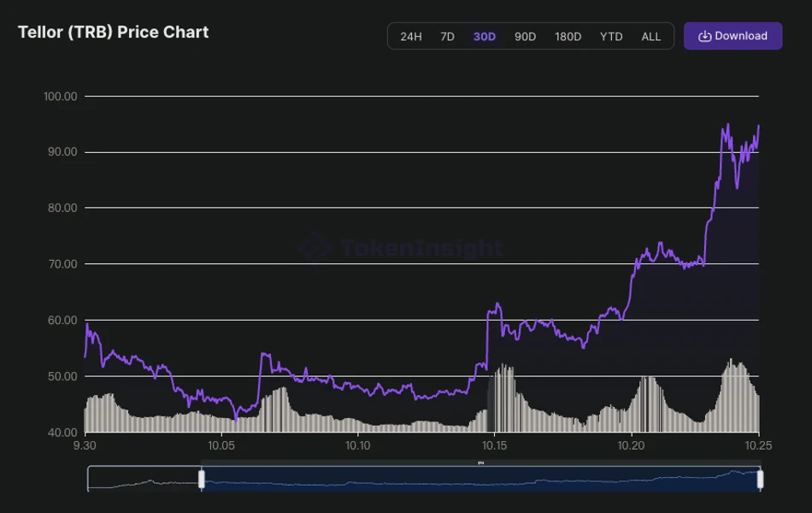Select the 24H time range tab
Screen dimensions: 812x513
click(411, 37)
